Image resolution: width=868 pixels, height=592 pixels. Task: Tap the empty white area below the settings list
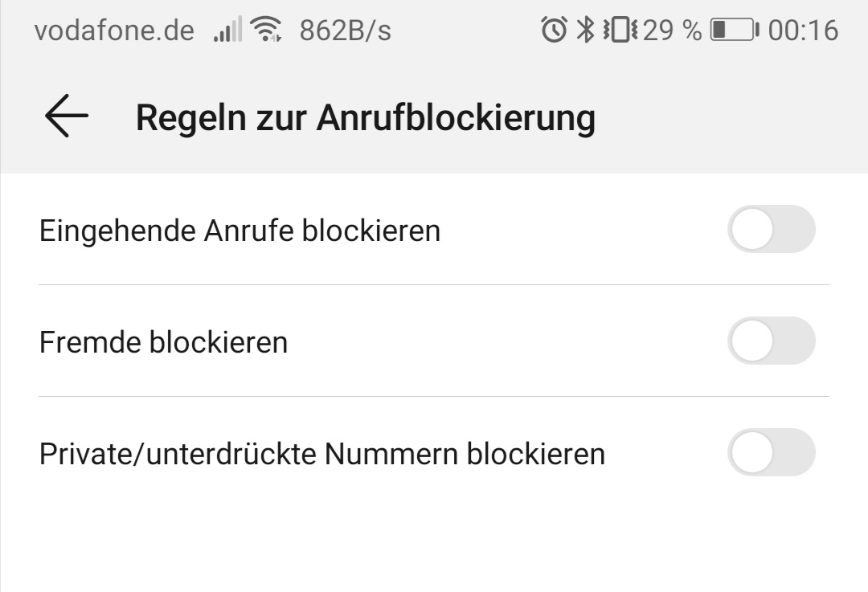tap(434, 538)
